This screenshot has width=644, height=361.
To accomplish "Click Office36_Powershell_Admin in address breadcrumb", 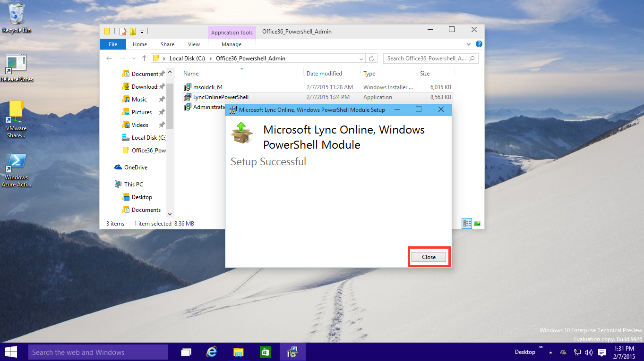I will tap(250, 59).
